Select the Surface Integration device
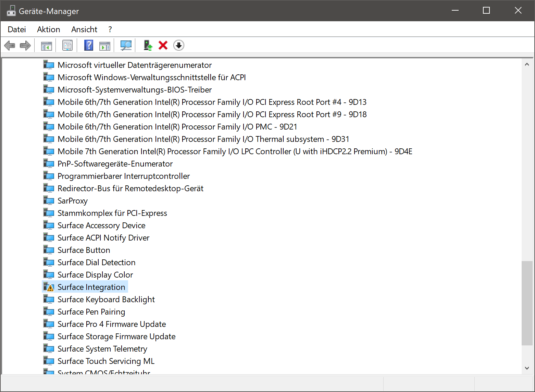The image size is (535, 392). 91,287
